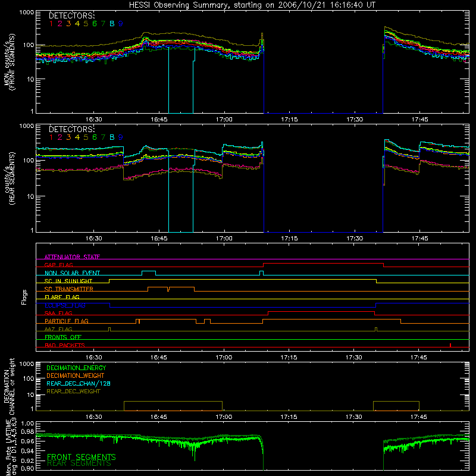Click the 0.94 livetime axis tick
The width and height of the screenshot is (476, 476).
pos(27,450)
